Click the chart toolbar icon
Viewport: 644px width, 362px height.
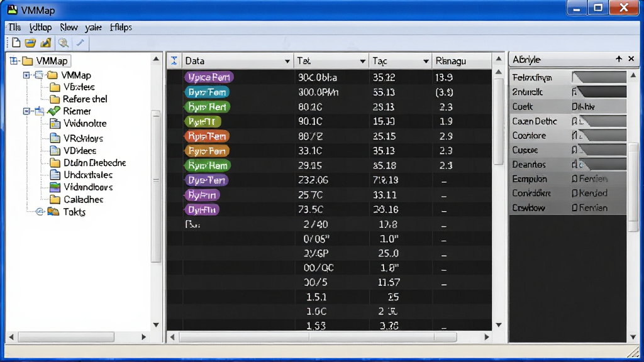pyautogui.click(x=45, y=42)
